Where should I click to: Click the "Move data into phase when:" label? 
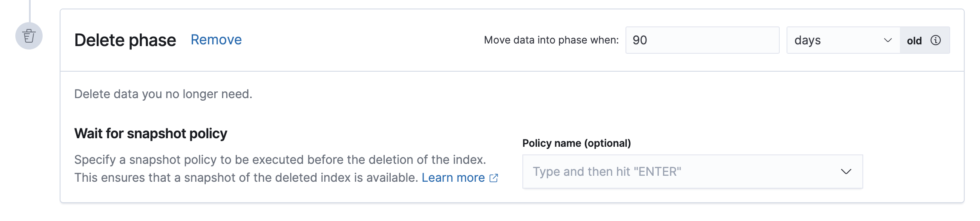coord(551,40)
